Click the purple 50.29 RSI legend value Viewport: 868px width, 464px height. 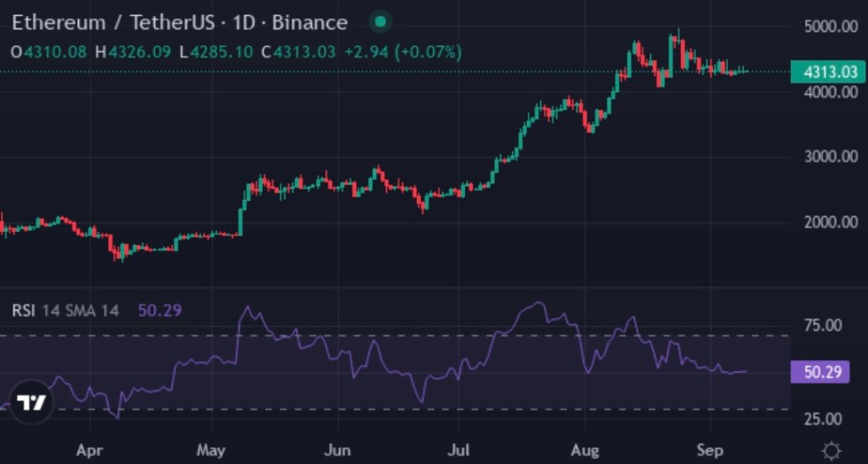pyautogui.click(x=160, y=311)
